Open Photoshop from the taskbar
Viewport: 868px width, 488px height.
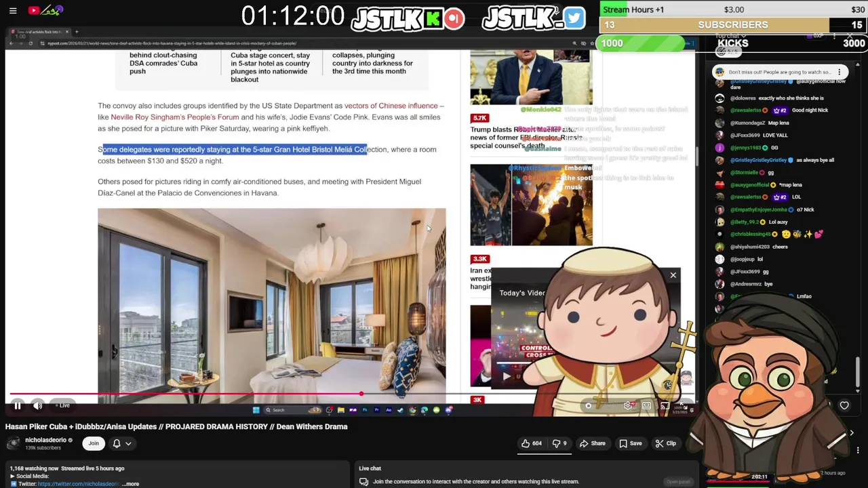coord(365,410)
